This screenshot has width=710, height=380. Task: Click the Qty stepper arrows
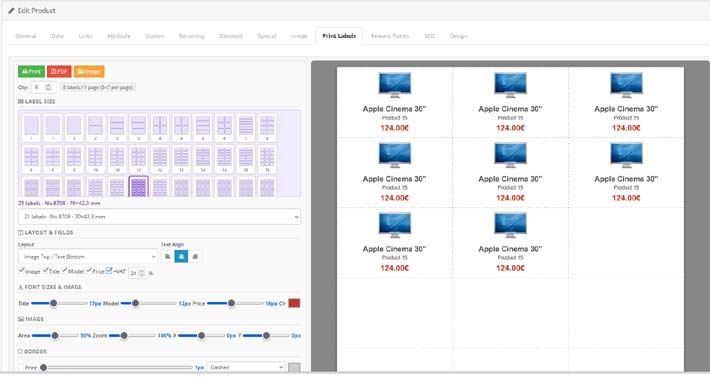tap(48, 87)
